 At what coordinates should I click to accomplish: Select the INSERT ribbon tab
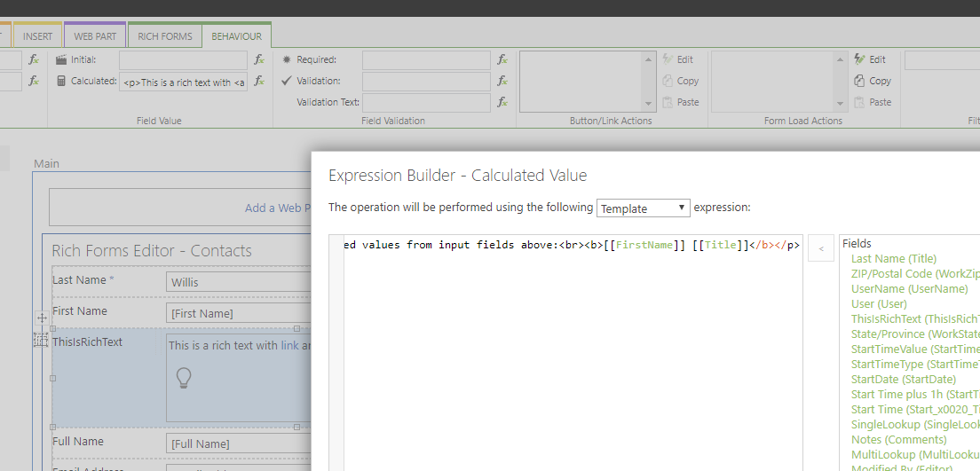[37, 36]
